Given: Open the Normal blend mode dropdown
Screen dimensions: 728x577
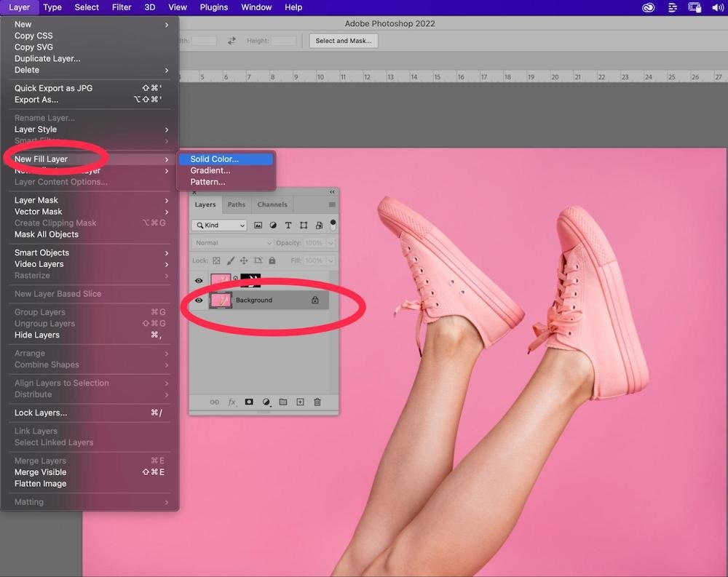Looking at the screenshot, I should tap(233, 243).
